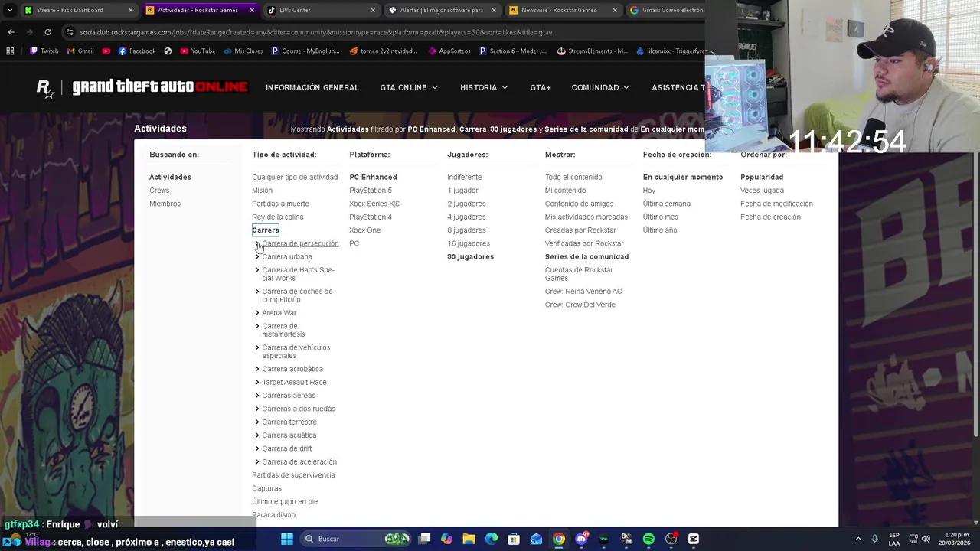Open the StreamElements bookmark
980x551 pixels.
click(593, 51)
